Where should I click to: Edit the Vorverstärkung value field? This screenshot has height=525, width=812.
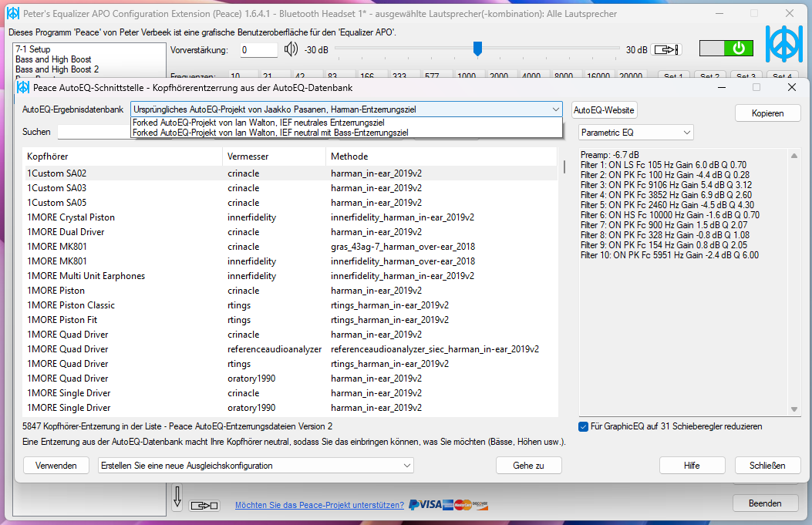pos(259,50)
